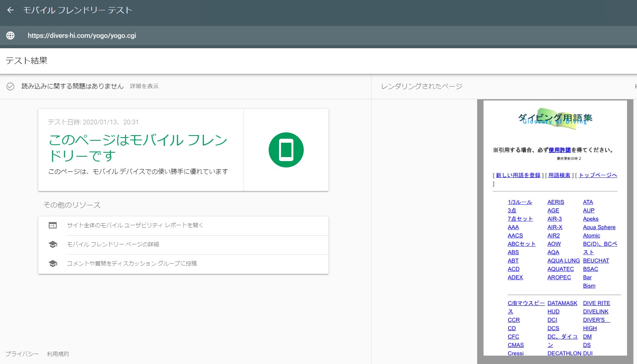Open the 利用規約 footer link

(58, 354)
